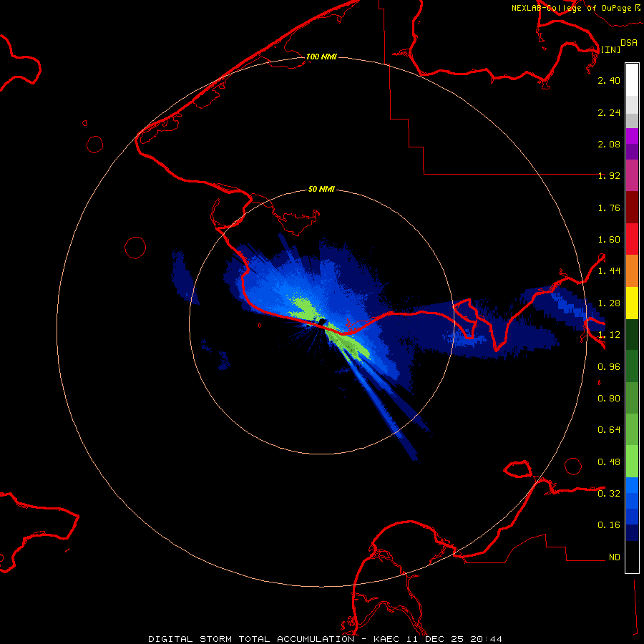
Task: Select the 1.28 scale label
Action: [x=609, y=303]
